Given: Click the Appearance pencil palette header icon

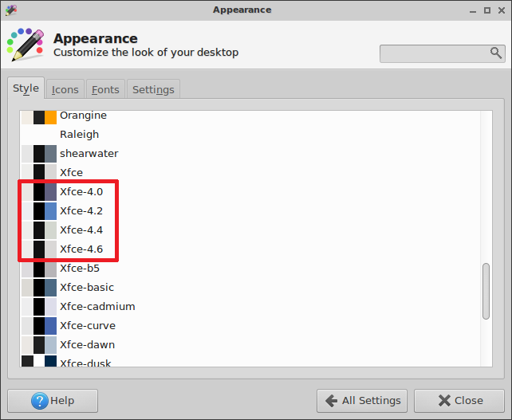Looking at the screenshot, I should (26, 45).
